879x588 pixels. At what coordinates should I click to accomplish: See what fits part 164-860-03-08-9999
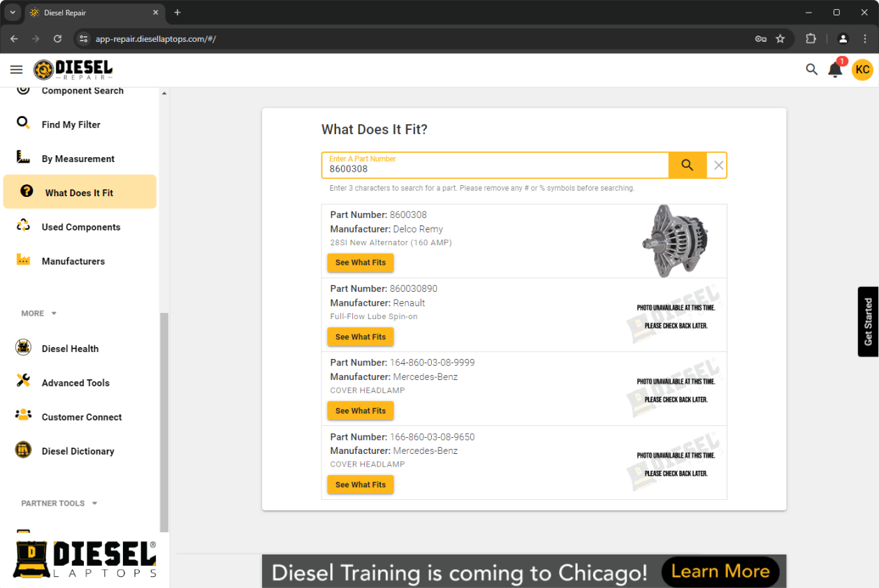click(361, 411)
